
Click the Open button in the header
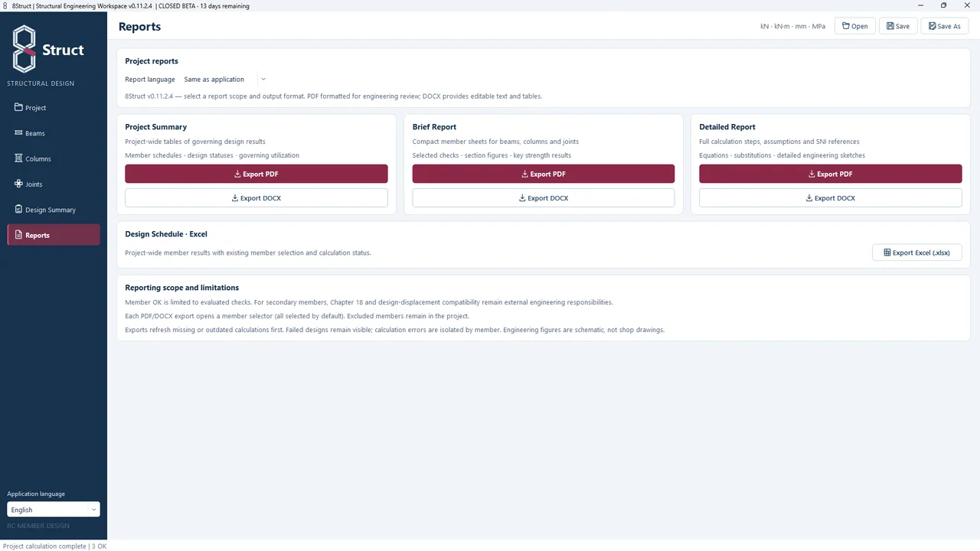click(x=854, y=26)
